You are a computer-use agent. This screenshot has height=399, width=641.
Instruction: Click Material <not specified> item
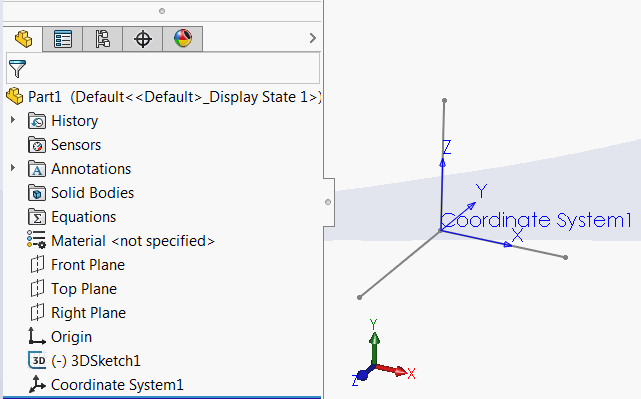121,241
